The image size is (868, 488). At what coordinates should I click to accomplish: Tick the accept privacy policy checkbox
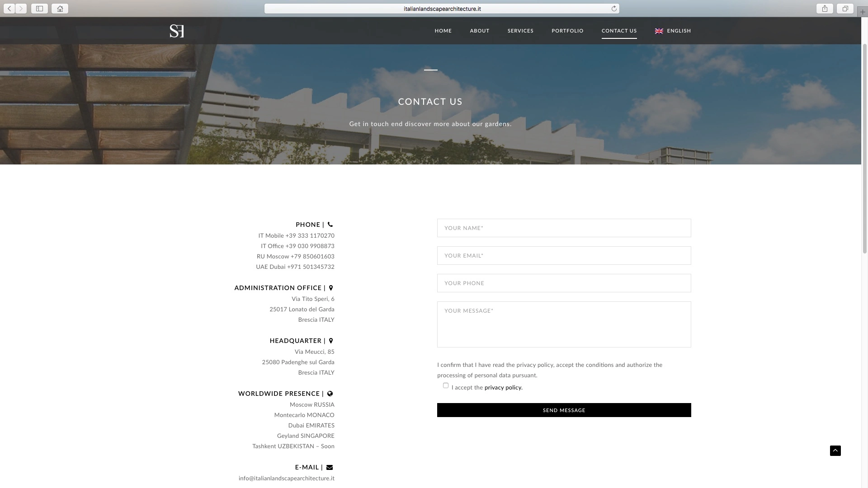coord(446,385)
